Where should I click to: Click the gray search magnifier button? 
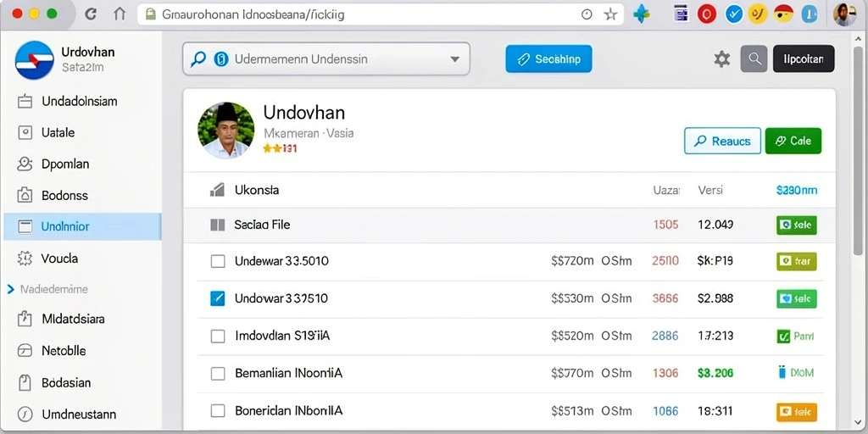[x=754, y=58]
